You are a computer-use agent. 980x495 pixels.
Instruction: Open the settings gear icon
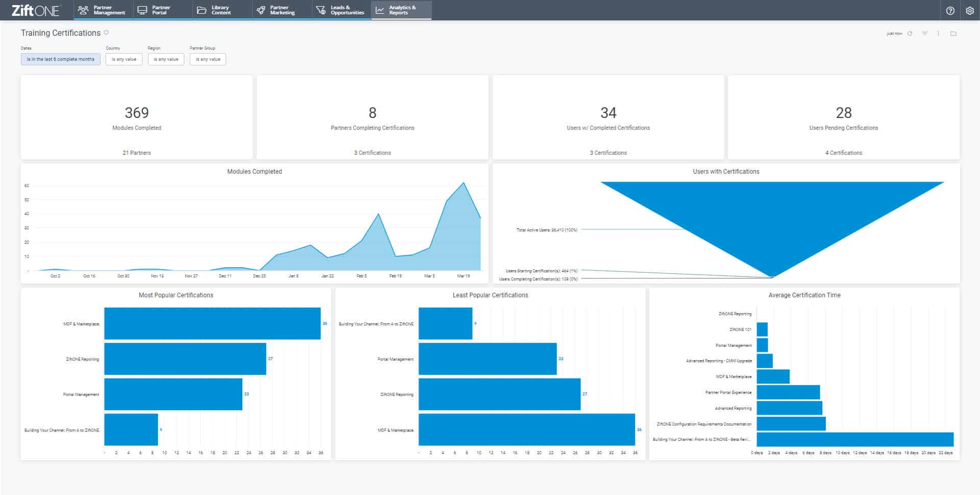(970, 11)
